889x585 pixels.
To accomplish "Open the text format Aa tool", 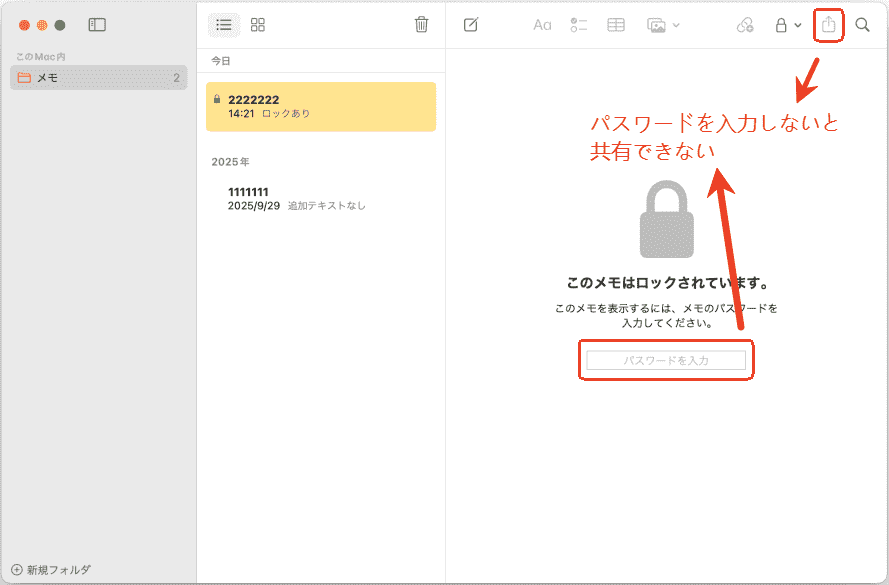I will pyautogui.click(x=542, y=25).
